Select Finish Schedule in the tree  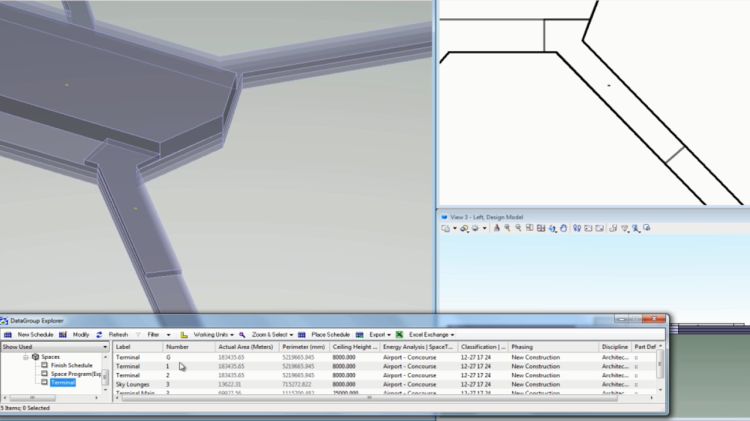click(x=72, y=365)
